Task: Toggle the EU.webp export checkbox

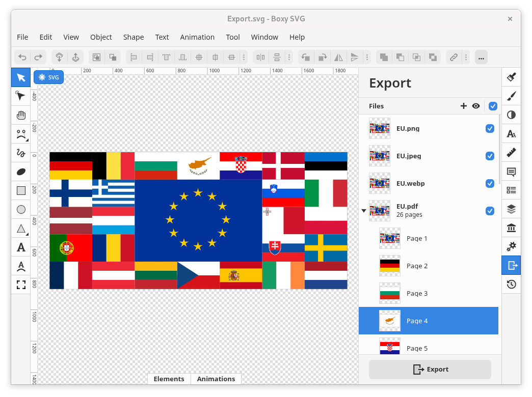Action: click(490, 183)
